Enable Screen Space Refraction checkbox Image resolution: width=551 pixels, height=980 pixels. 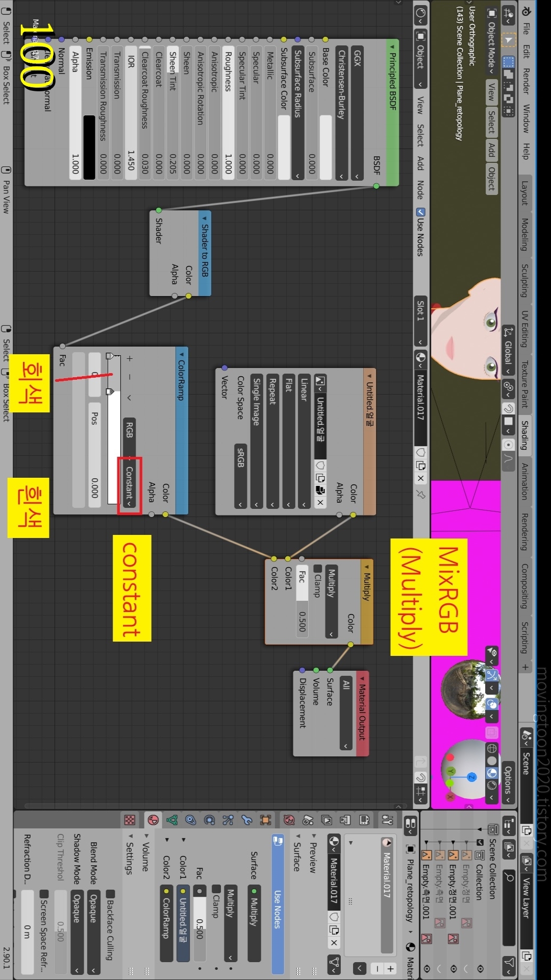point(44,894)
